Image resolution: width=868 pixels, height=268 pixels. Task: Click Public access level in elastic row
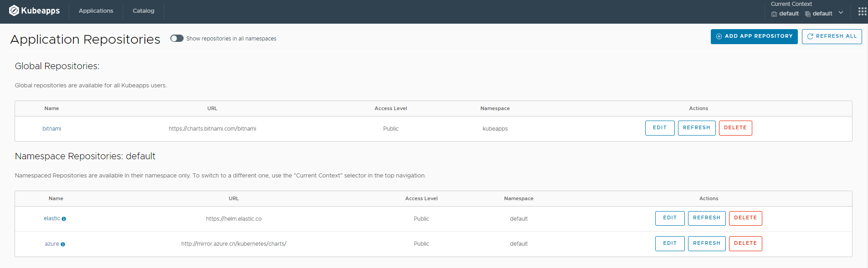click(421, 219)
